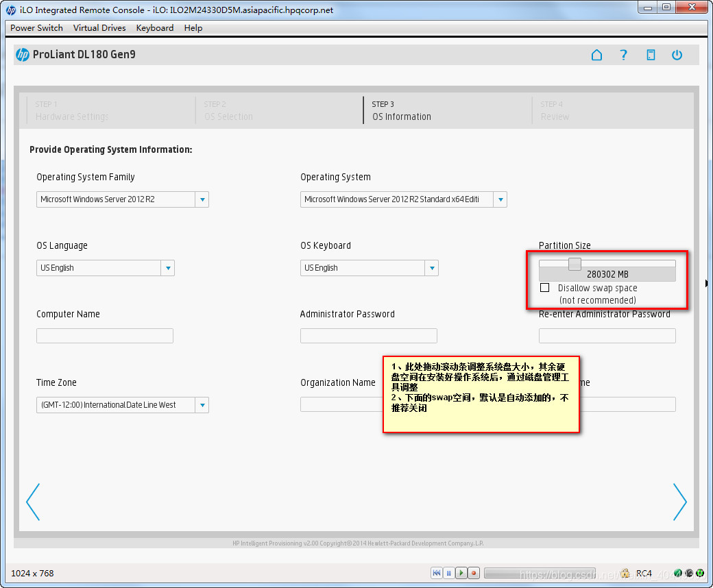Minimize the iLO Remote Console window
Image resolution: width=713 pixels, height=588 pixels.
pyautogui.click(x=648, y=8)
